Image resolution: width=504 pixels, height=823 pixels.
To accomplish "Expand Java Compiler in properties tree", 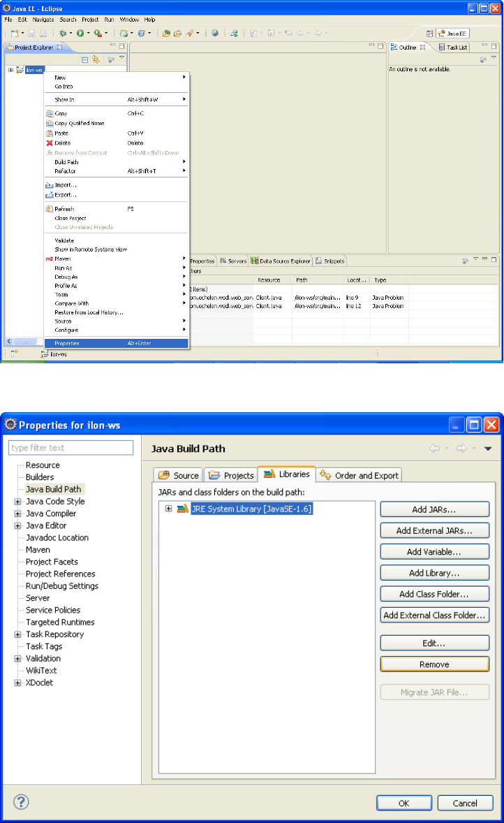I will [18, 514].
